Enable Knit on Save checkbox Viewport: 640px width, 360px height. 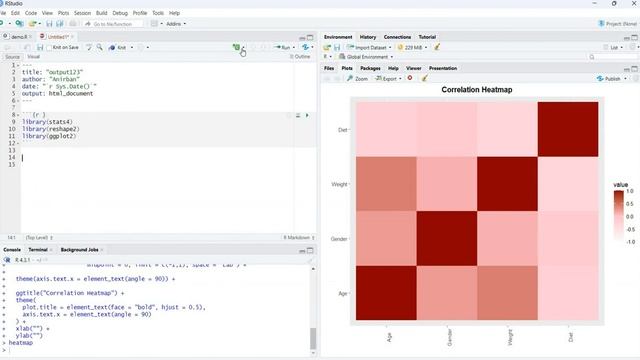[49, 48]
